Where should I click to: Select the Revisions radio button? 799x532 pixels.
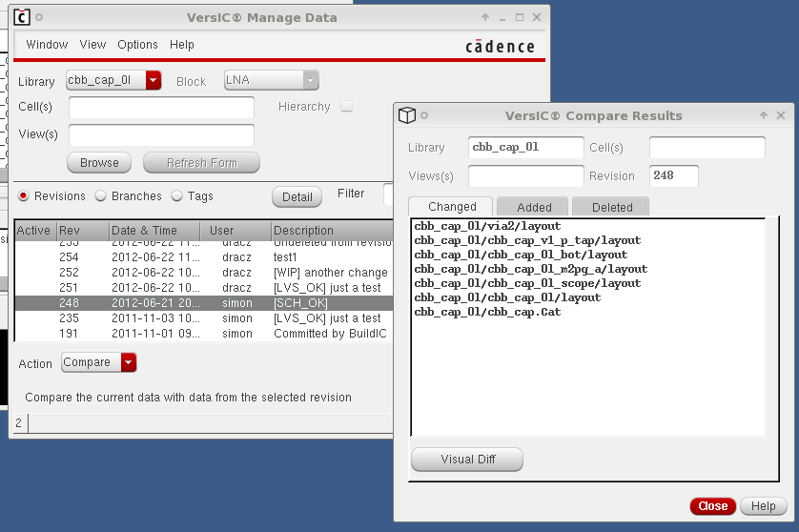(x=24, y=196)
